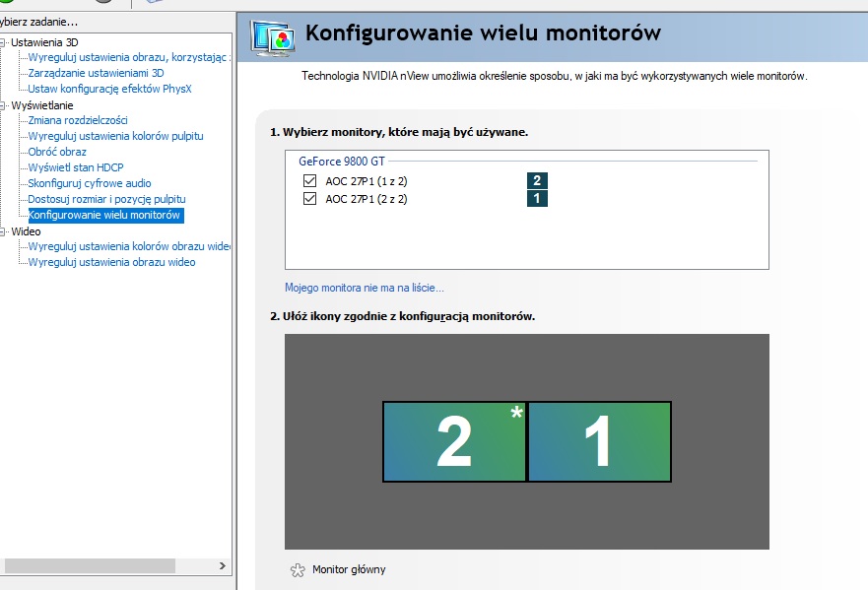The height and width of the screenshot is (590, 868).
Task: Click the GeForce 9800 GT group label
Action: click(x=342, y=162)
